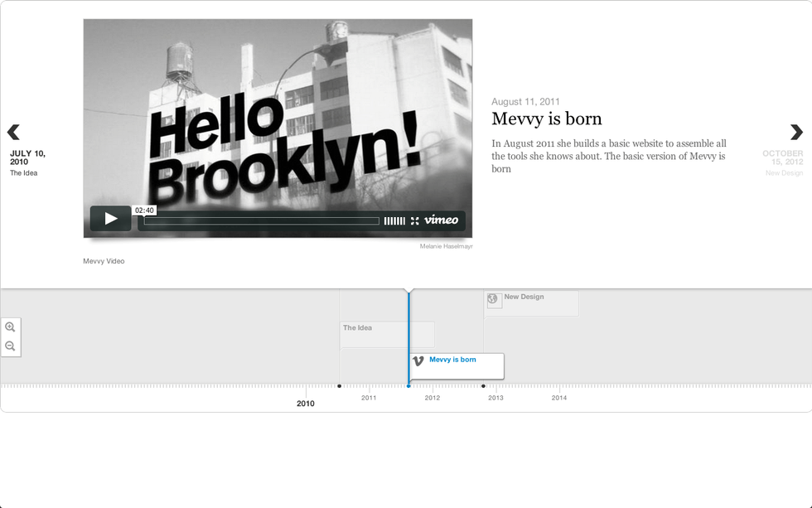Advance to next slide with right arrow
The height and width of the screenshot is (508, 812).
(796, 132)
